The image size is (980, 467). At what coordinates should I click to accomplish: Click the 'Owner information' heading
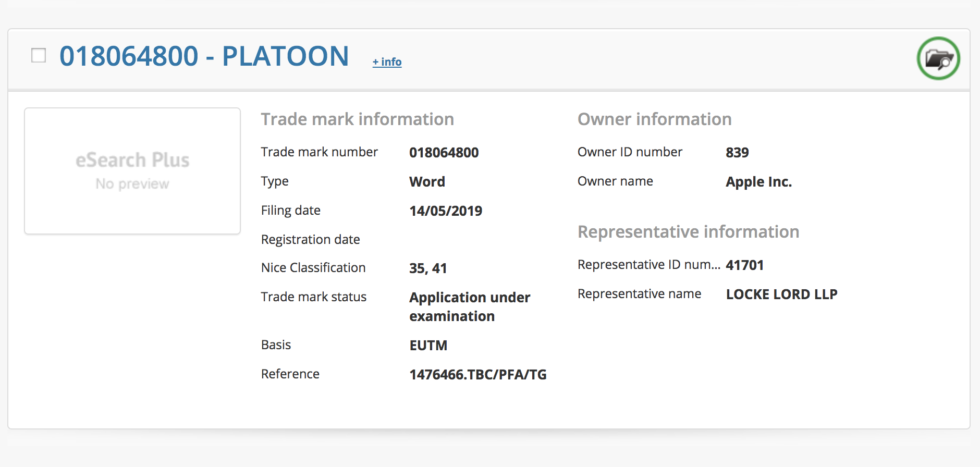pyautogui.click(x=654, y=119)
